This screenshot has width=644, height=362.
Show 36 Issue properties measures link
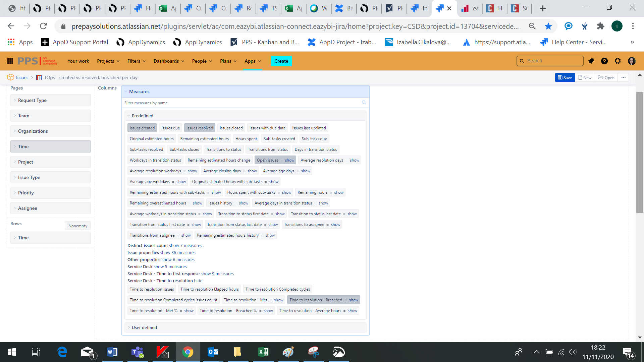click(x=178, y=253)
